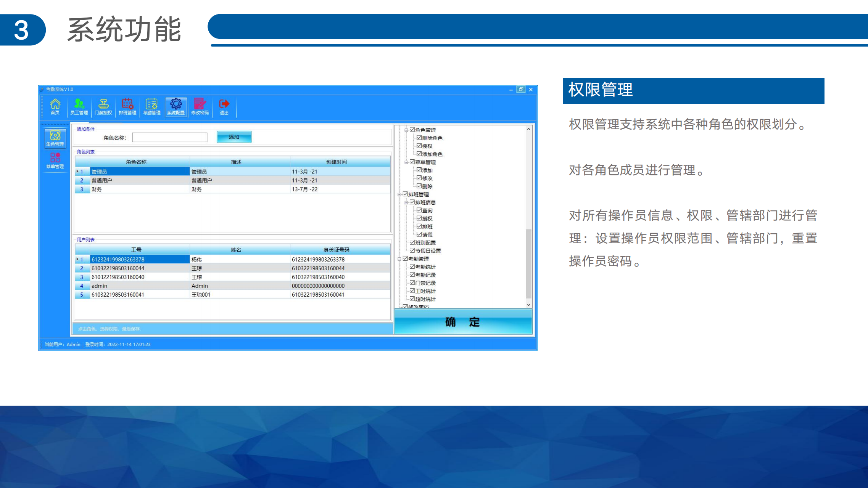Toggle the 删除角色 checkbox

(419, 138)
